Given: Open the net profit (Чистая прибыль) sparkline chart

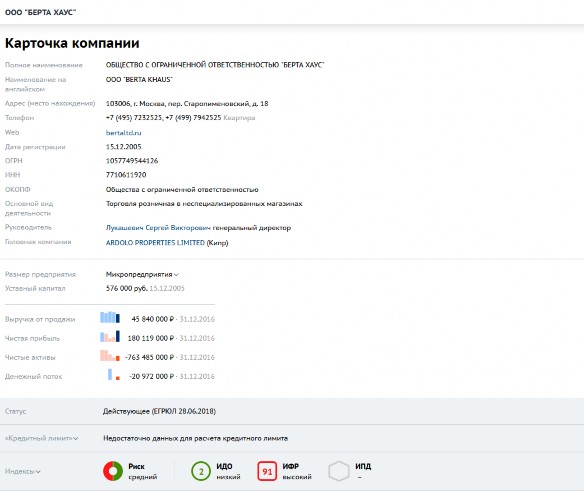Looking at the screenshot, I should (x=110, y=336).
